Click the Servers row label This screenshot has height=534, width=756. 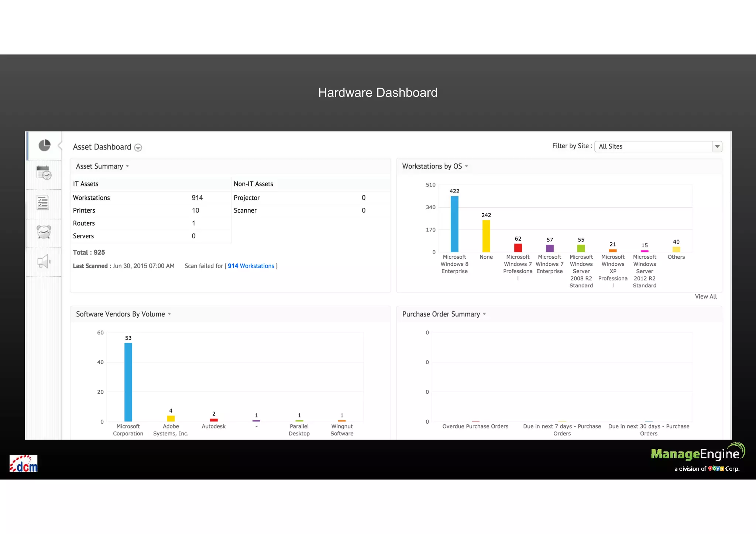click(x=83, y=236)
